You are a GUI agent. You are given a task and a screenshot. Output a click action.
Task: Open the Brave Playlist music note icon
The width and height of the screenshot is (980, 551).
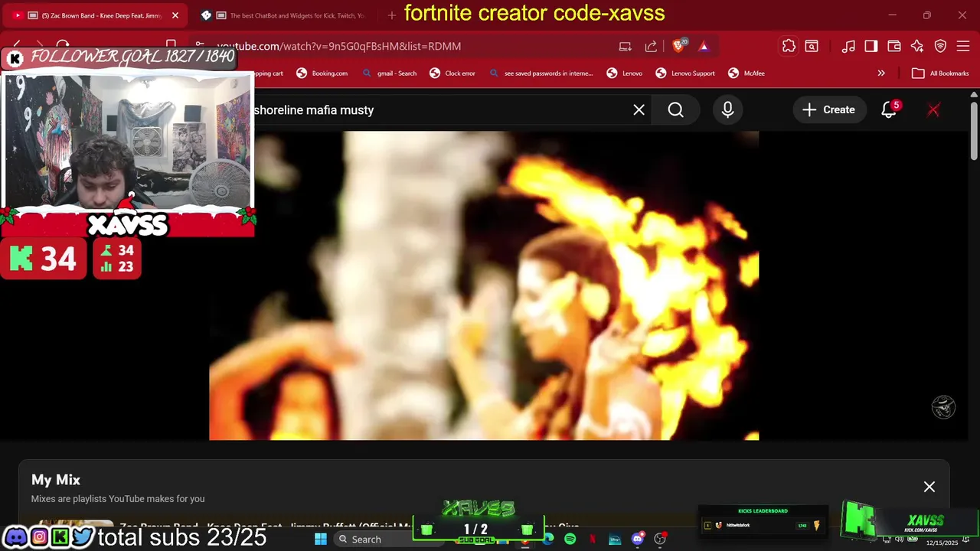pyautogui.click(x=848, y=46)
